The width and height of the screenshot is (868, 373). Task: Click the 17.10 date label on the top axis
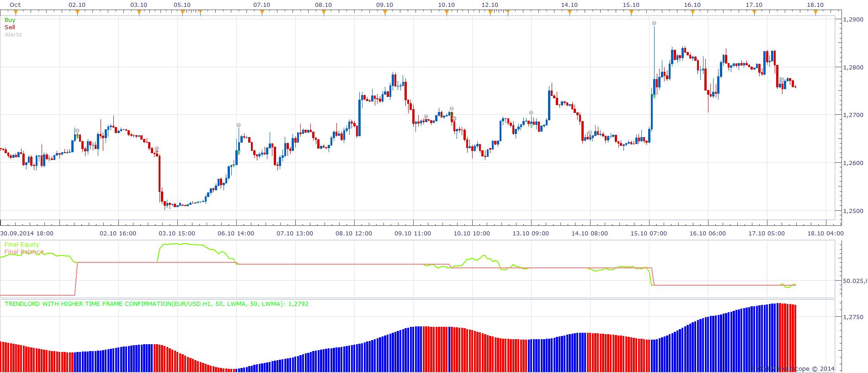tap(754, 5)
